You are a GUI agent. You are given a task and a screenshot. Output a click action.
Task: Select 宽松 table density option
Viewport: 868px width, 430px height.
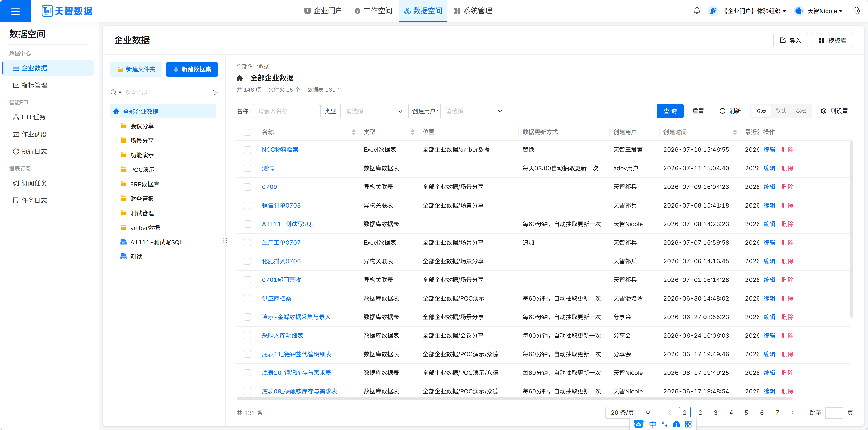tap(800, 111)
